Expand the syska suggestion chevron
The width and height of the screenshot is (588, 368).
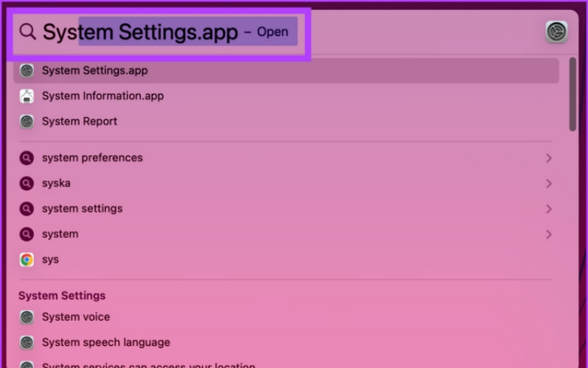point(548,183)
